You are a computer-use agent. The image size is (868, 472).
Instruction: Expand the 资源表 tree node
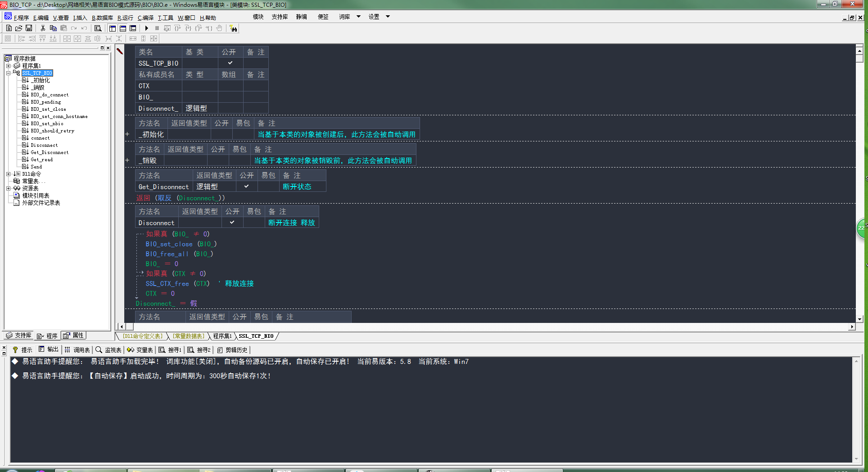[8, 188]
